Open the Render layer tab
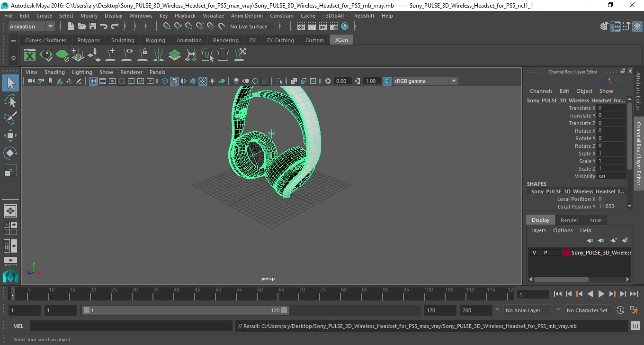This screenshot has height=345, width=644. (569, 220)
